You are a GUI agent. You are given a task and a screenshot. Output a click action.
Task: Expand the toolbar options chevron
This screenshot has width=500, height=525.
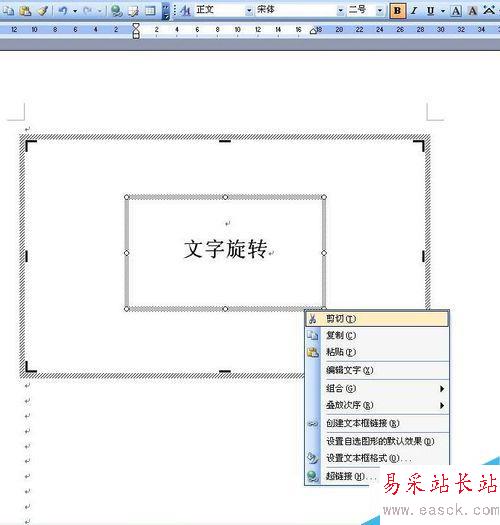[x=166, y=11]
